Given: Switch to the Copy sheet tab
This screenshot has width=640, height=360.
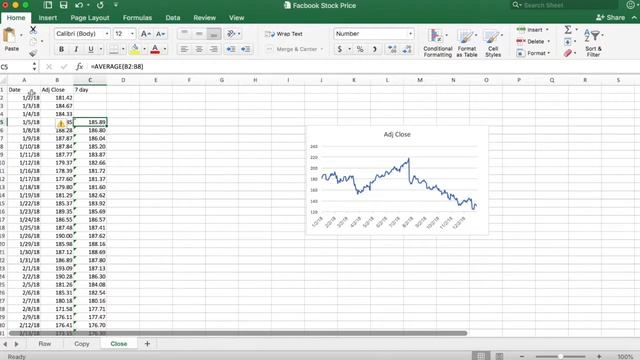Looking at the screenshot, I should [82, 344].
